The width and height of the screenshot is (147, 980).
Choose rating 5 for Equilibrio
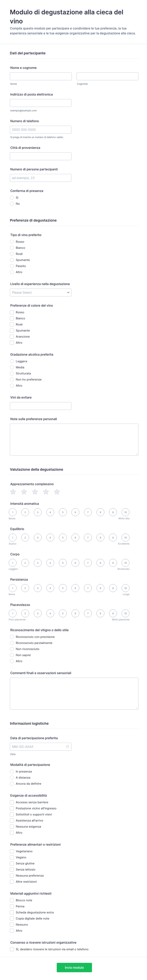tap(63, 538)
